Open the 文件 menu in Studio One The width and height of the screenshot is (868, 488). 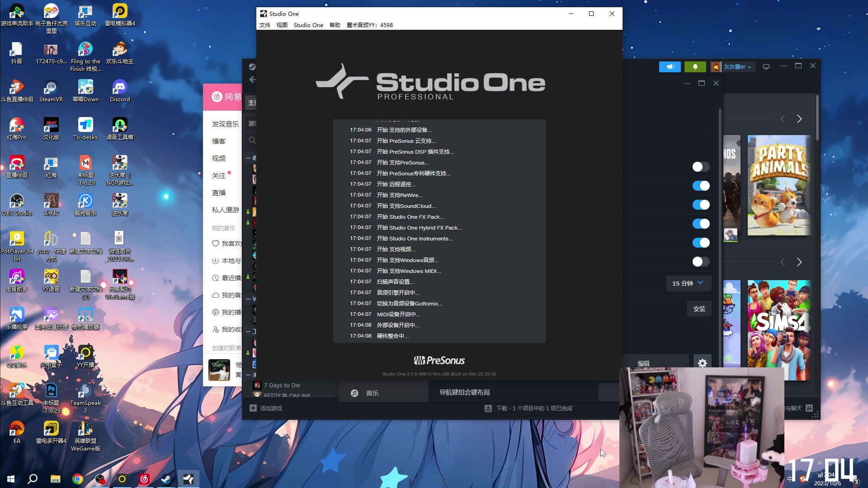click(265, 25)
